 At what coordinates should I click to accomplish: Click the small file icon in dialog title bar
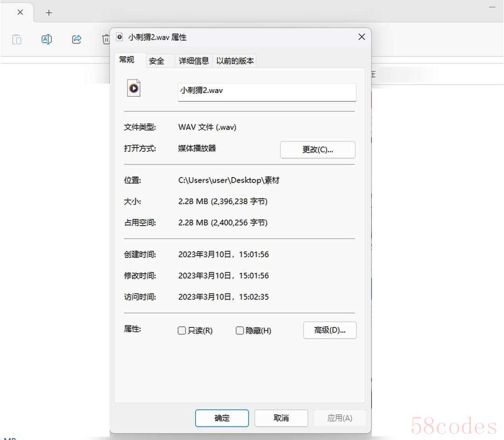point(119,37)
